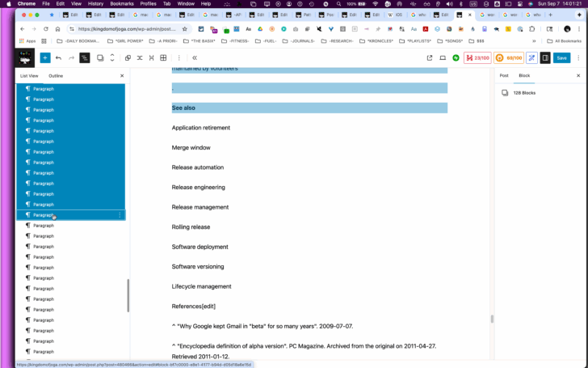This screenshot has width=588, height=368.
Task: Switch to the Outline tab
Action: click(56, 76)
